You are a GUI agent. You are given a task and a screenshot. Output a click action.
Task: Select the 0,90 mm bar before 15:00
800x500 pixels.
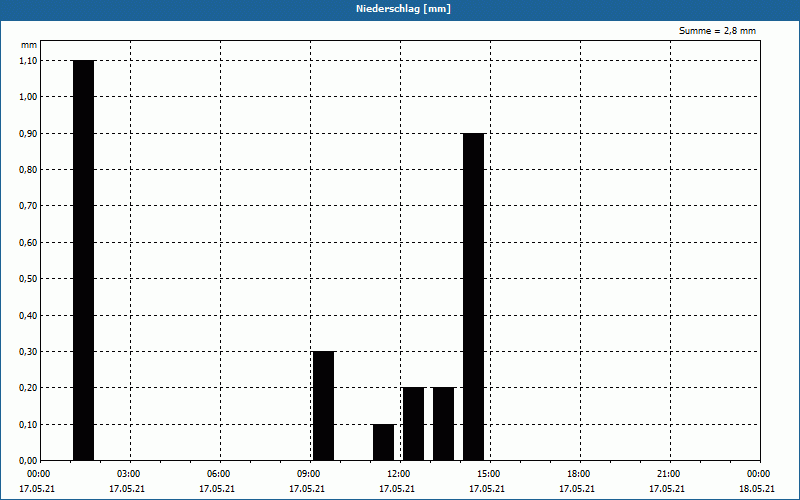coord(473,297)
